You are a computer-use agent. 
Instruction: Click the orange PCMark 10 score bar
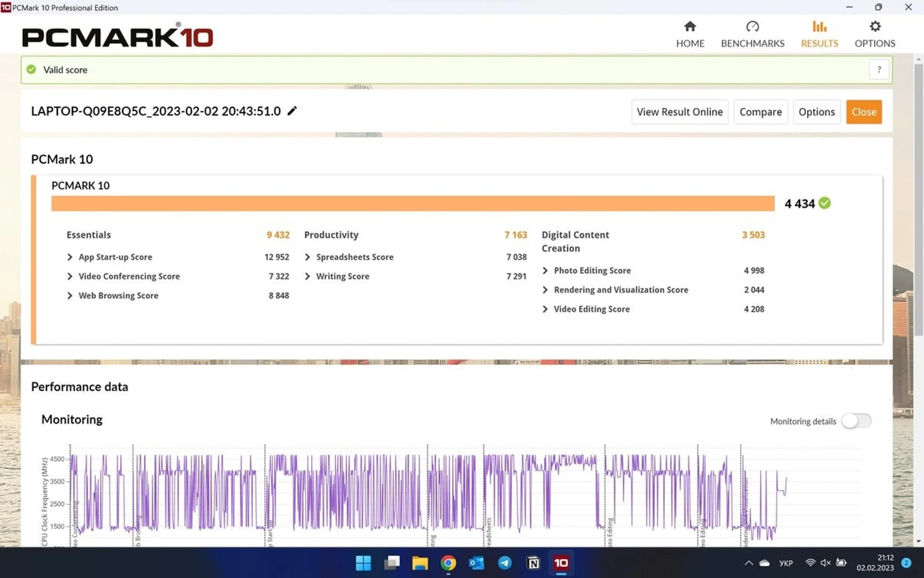point(413,203)
